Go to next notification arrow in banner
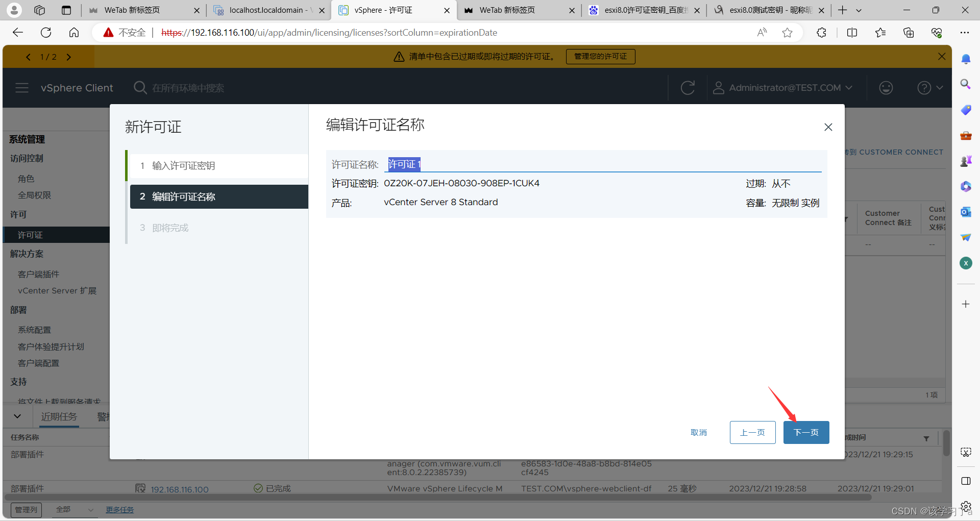This screenshot has width=980, height=521. click(x=68, y=57)
